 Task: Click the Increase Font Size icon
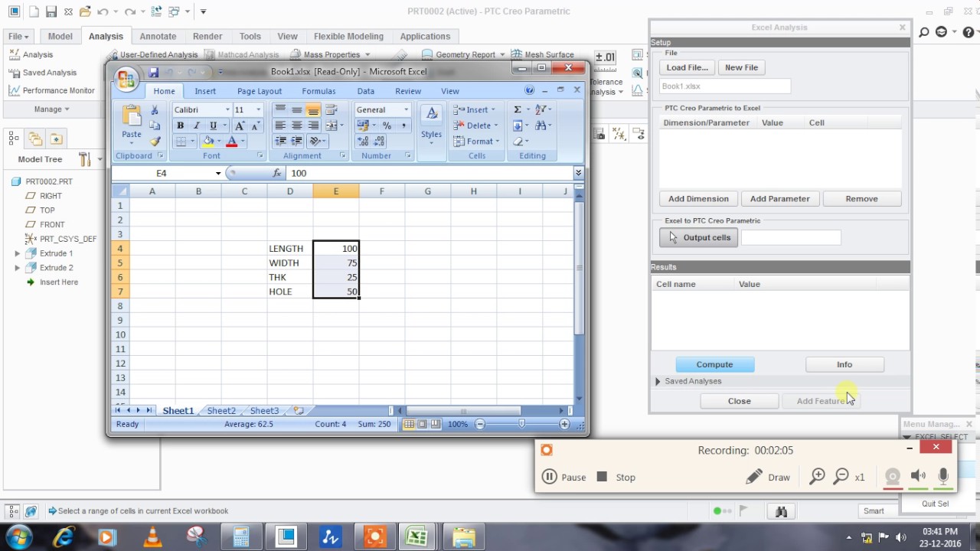point(240,126)
